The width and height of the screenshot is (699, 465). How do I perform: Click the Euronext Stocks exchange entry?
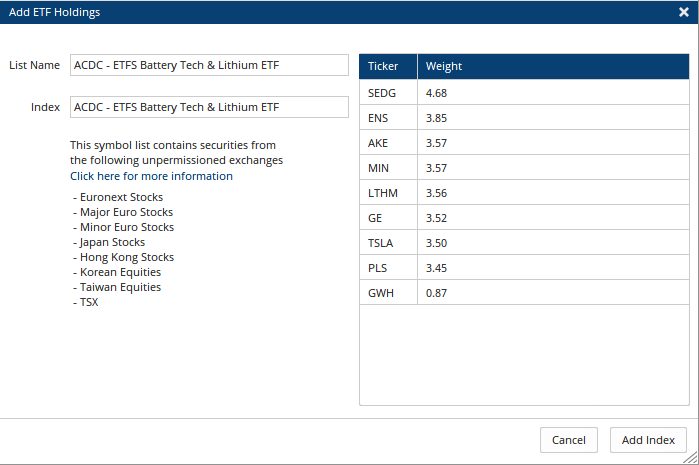pos(118,197)
